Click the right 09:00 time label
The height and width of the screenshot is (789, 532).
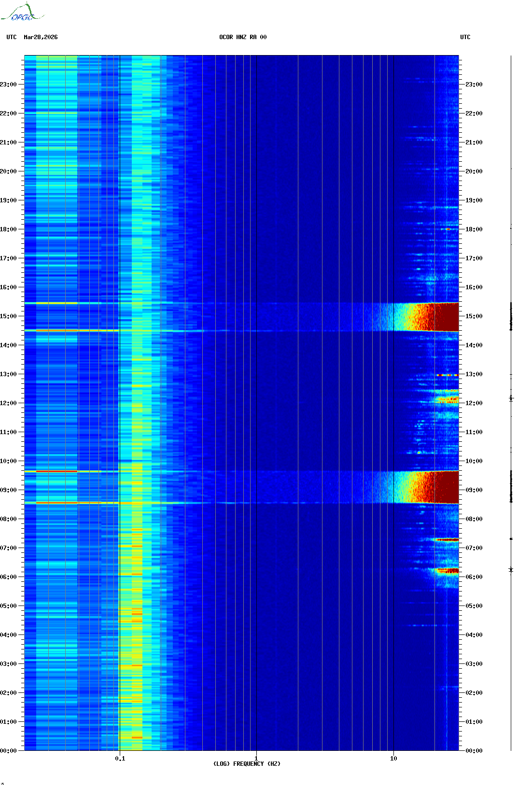(474, 490)
